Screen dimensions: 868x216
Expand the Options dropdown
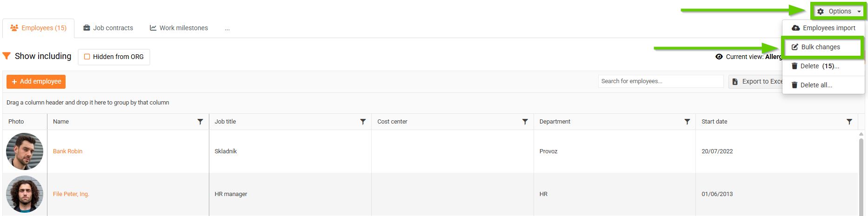[x=839, y=11]
